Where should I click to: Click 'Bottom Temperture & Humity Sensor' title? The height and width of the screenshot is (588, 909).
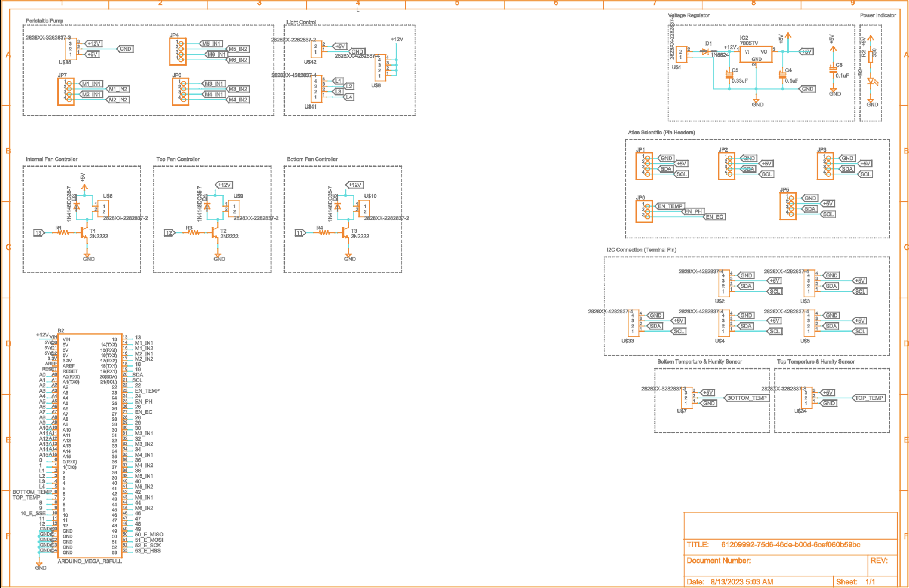coord(699,362)
